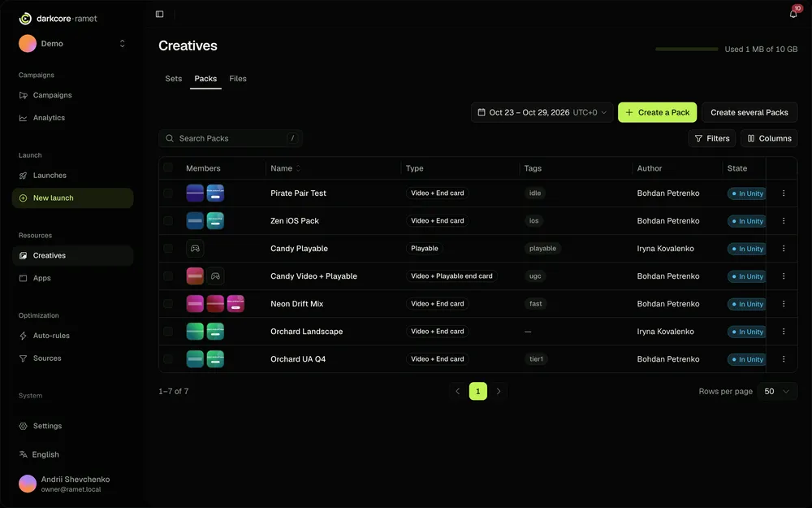
Task: Check the Orchard Landscape row checkbox
Action: [x=168, y=332]
